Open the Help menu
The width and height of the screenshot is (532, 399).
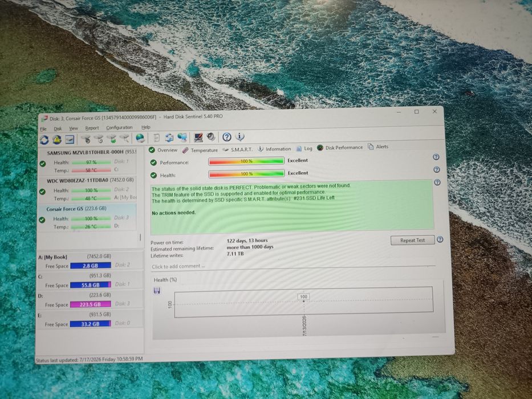[145, 127]
